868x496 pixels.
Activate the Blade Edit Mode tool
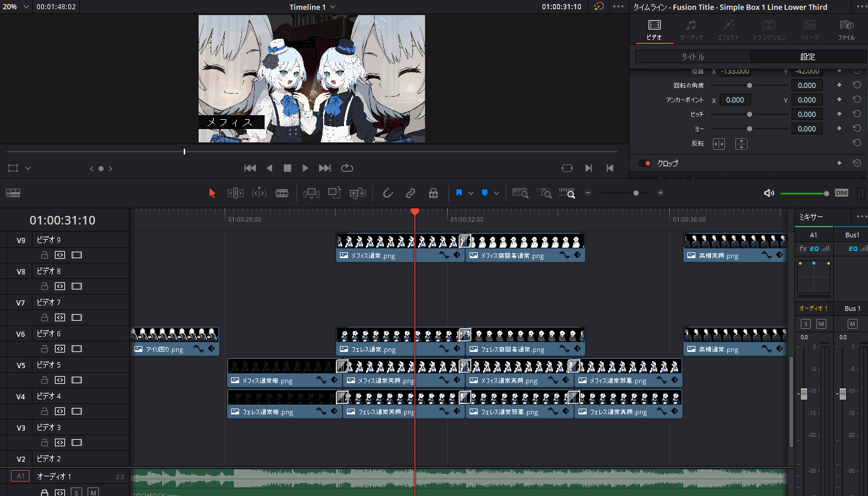[282, 193]
